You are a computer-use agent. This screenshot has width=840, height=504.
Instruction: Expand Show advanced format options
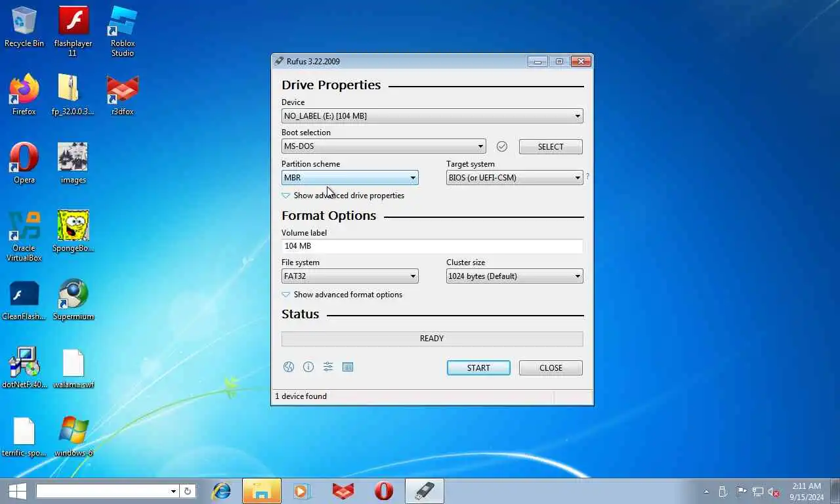point(342,295)
